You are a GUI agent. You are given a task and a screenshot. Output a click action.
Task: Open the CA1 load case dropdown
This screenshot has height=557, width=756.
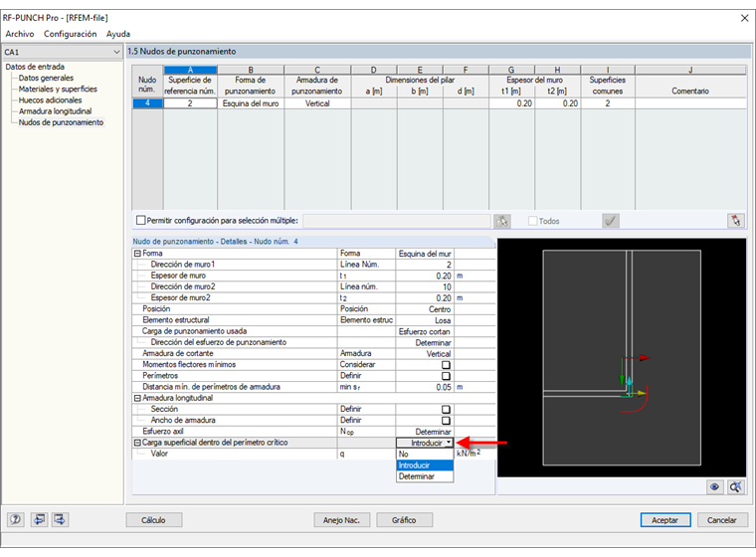116,52
